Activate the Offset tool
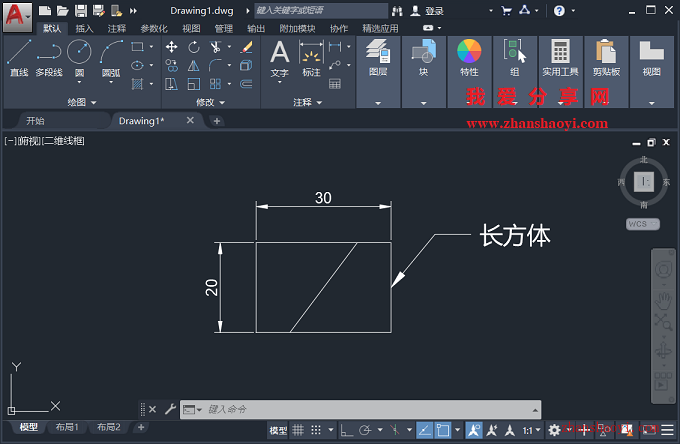Image resolution: width=680 pixels, height=444 pixels. pos(246,84)
